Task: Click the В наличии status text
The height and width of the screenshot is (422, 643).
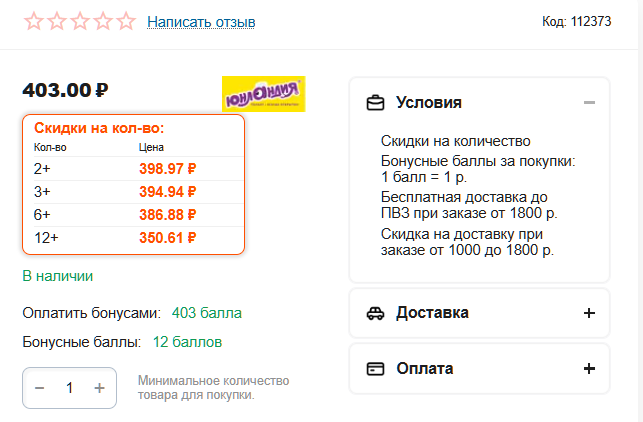Action: 58,276
